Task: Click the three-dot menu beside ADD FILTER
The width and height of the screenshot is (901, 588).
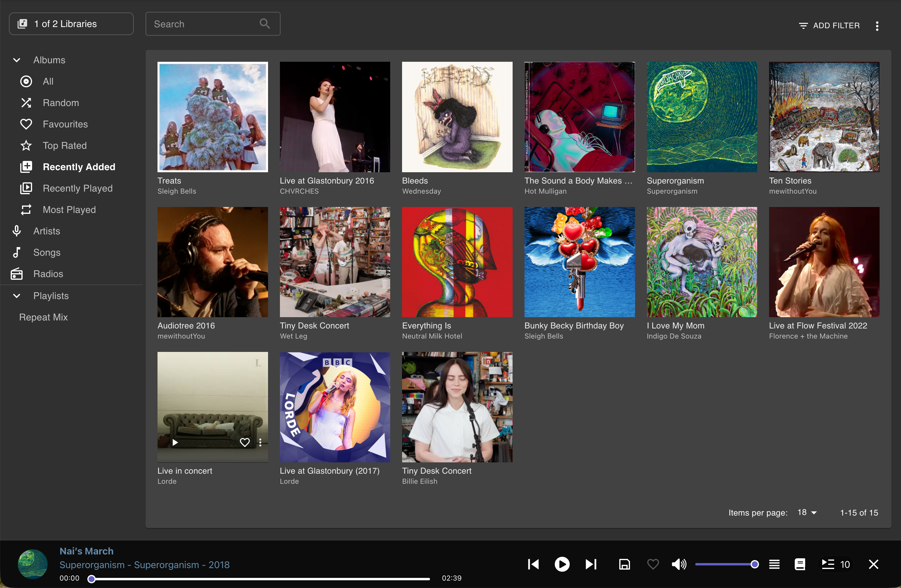Action: pos(877,26)
